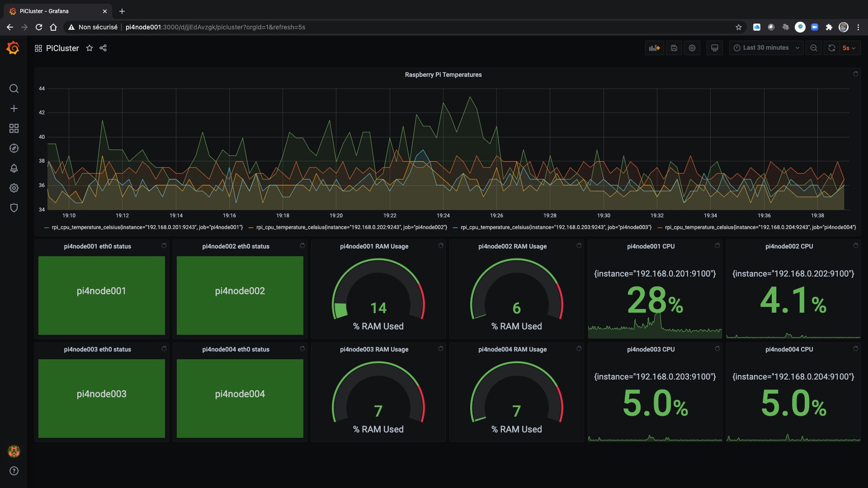Open the Last 30 minutes time picker
The image size is (868, 488).
point(766,47)
